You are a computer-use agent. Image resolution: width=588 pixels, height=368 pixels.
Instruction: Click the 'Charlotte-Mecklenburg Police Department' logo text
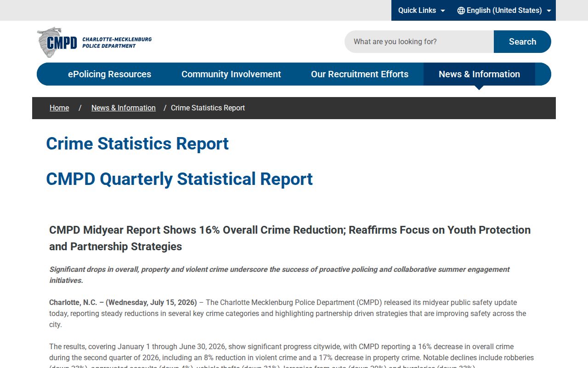click(117, 42)
